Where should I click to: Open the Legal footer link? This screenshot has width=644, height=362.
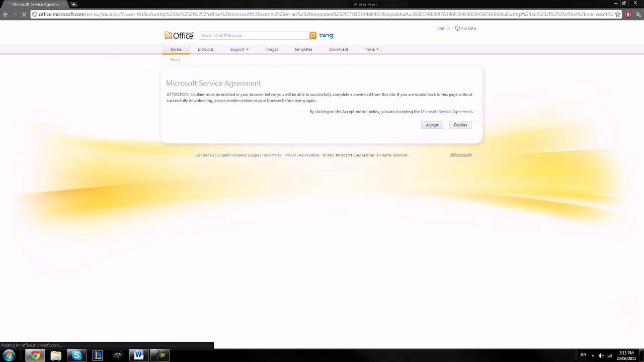[254, 155]
